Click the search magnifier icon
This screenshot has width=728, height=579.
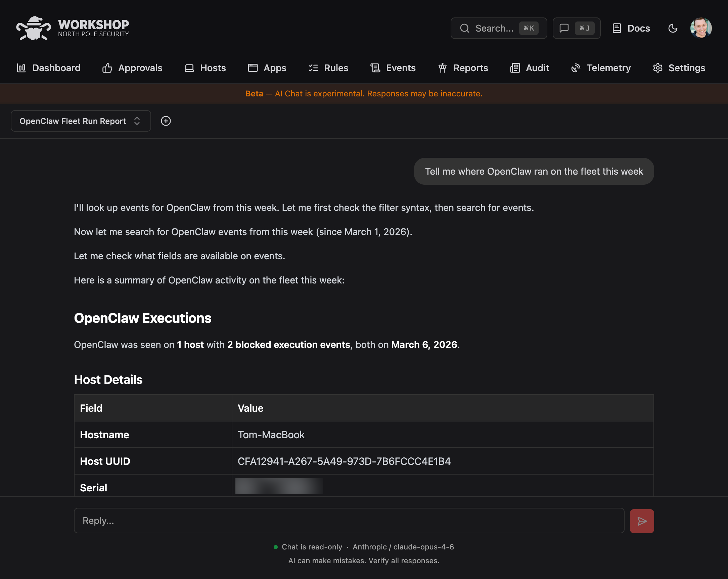coord(465,28)
